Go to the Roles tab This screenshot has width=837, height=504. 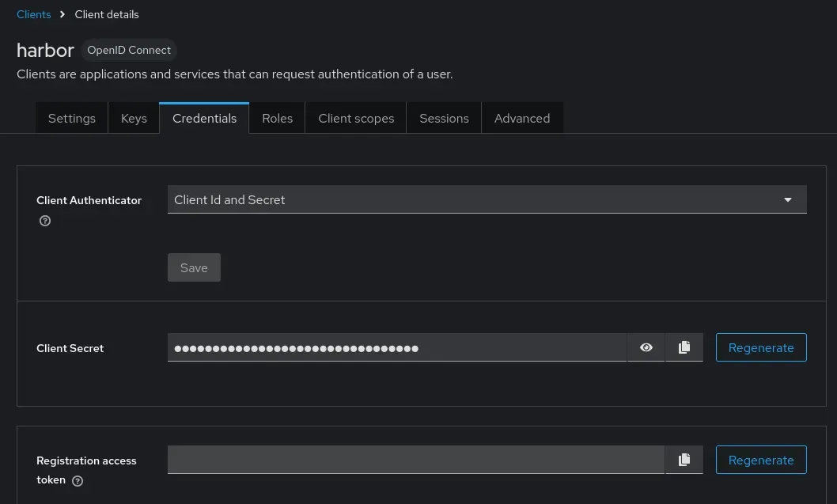coord(277,118)
